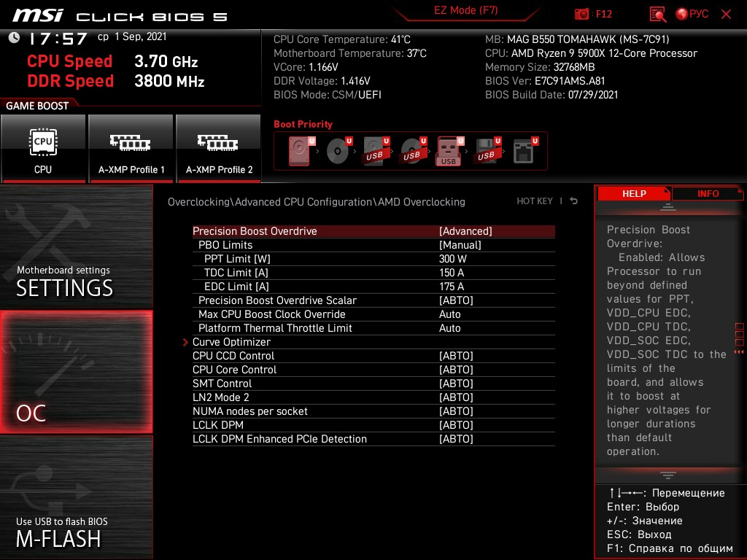Screen dimensions: 747x560
Task: Click the side panel expand handle
Action: 739,338
